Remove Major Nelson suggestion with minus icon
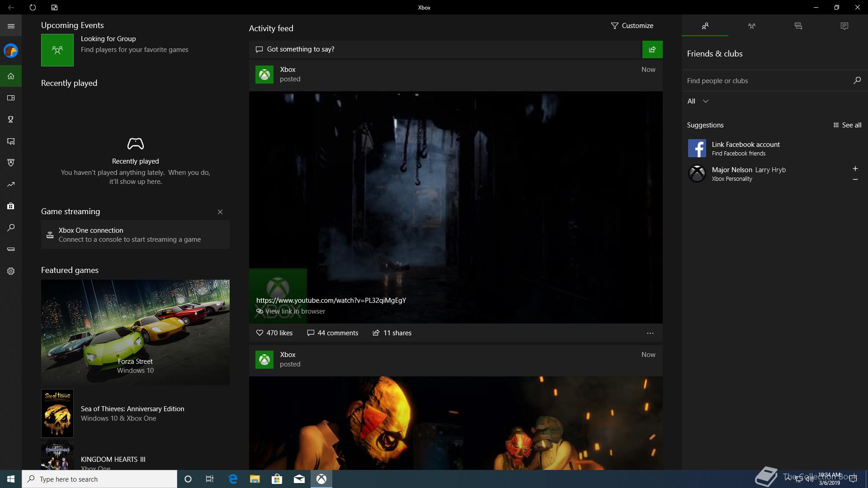Image resolution: width=868 pixels, height=488 pixels. click(855, 179)
